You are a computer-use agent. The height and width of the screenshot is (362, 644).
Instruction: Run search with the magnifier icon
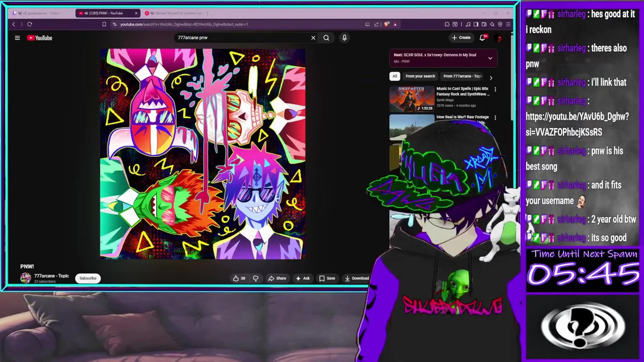326,38
